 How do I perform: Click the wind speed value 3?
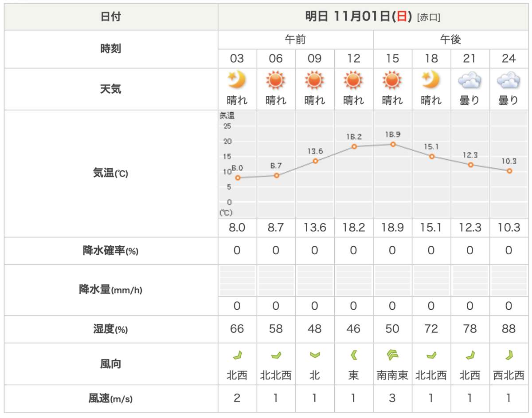[x=392, y=398]
